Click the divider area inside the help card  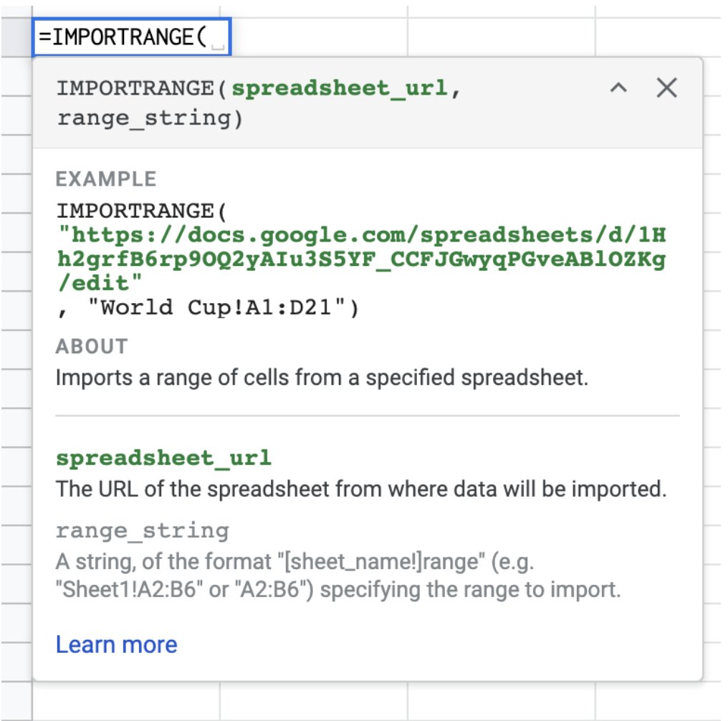[x=366, y=414]
